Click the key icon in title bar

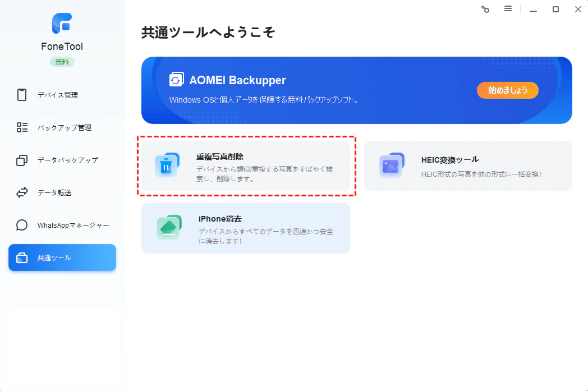click(x=485, y=9)
